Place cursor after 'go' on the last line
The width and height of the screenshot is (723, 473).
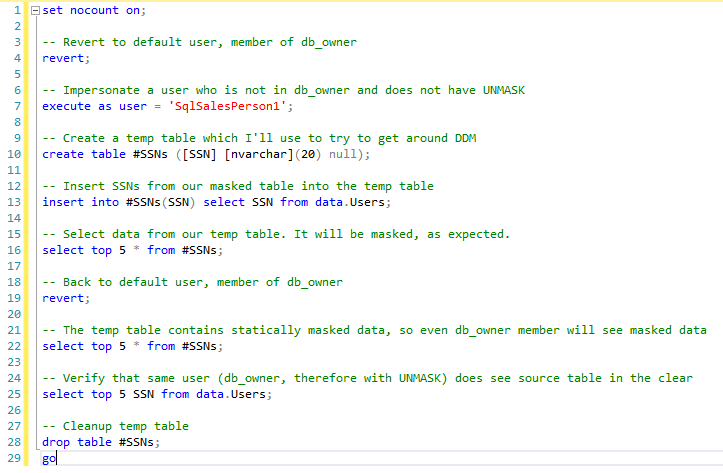tap(56, 458)
